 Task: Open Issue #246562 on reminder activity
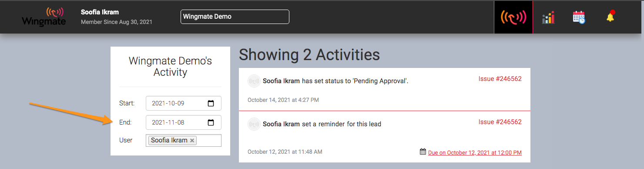(x=500, y=122)
